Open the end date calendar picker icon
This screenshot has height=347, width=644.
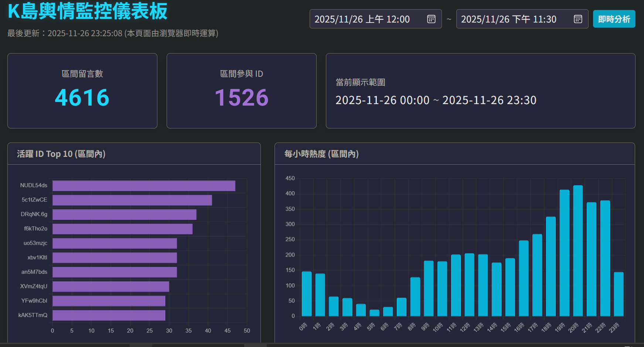(578, 19)
